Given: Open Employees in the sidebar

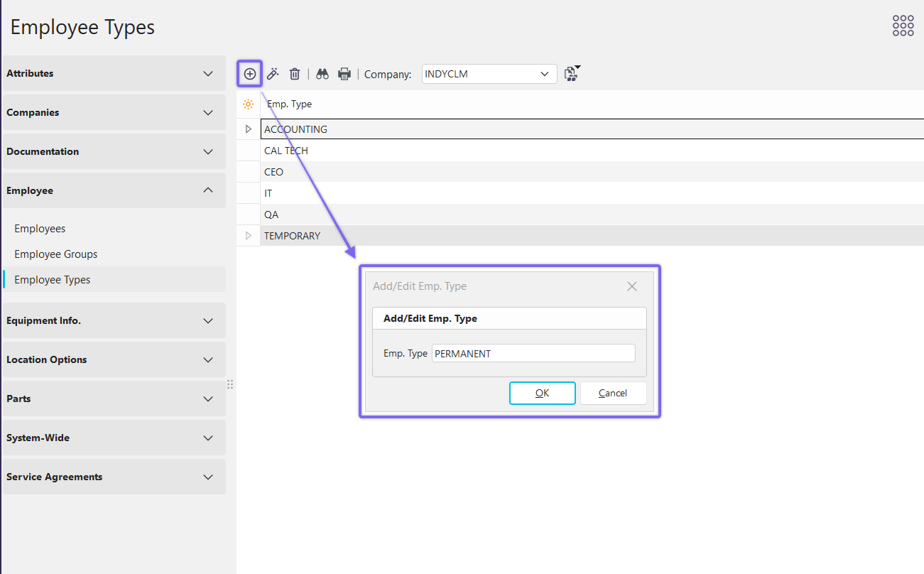Looking at the screenshot, I should click(x=40, y=229).
